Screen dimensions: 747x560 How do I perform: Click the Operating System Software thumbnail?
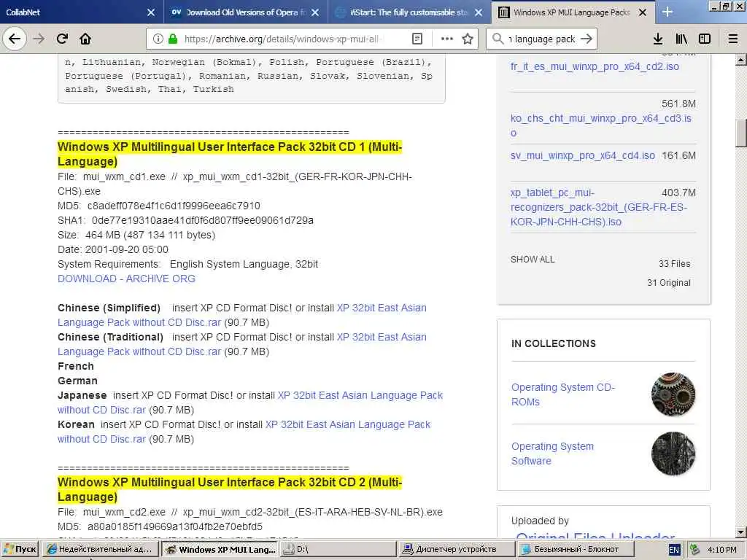[673, 454]
